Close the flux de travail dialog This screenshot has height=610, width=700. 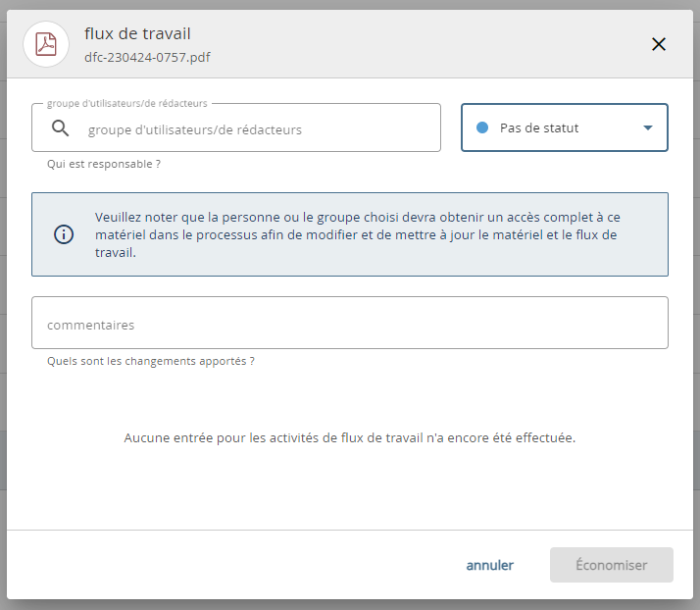coord(659,44)
